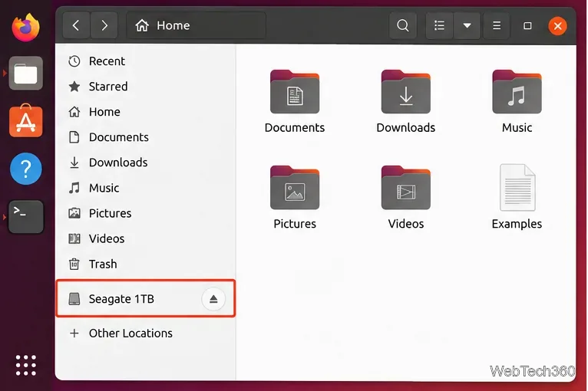Select Documents in the sidebar
The image size is (588, 391).
[x=146, y=137]
